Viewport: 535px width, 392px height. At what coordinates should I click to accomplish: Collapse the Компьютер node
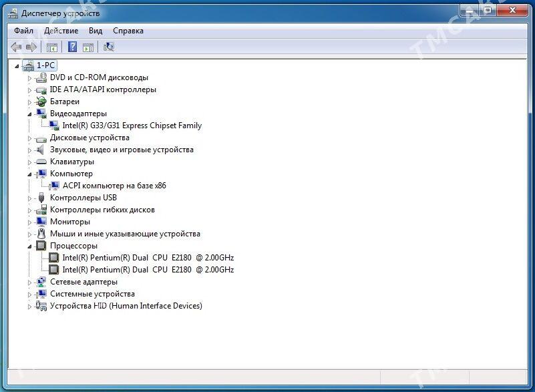click(x=29, y=174)
